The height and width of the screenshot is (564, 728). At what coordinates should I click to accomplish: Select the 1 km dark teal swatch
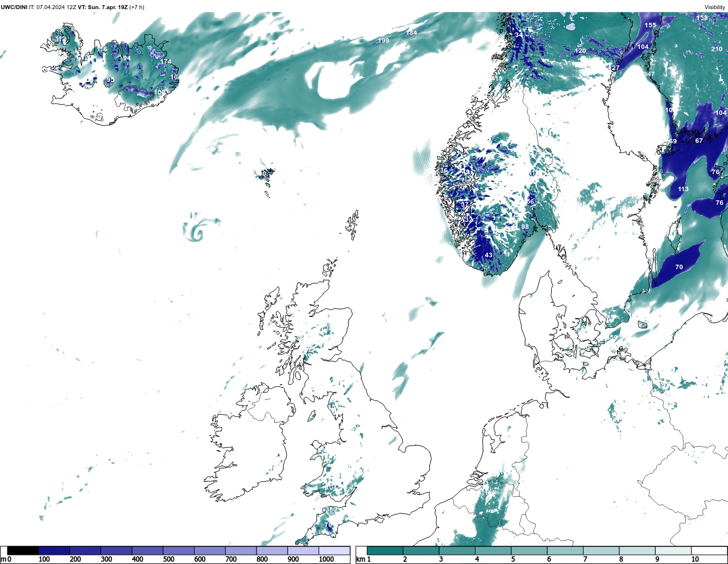click(x=385, y=551)
